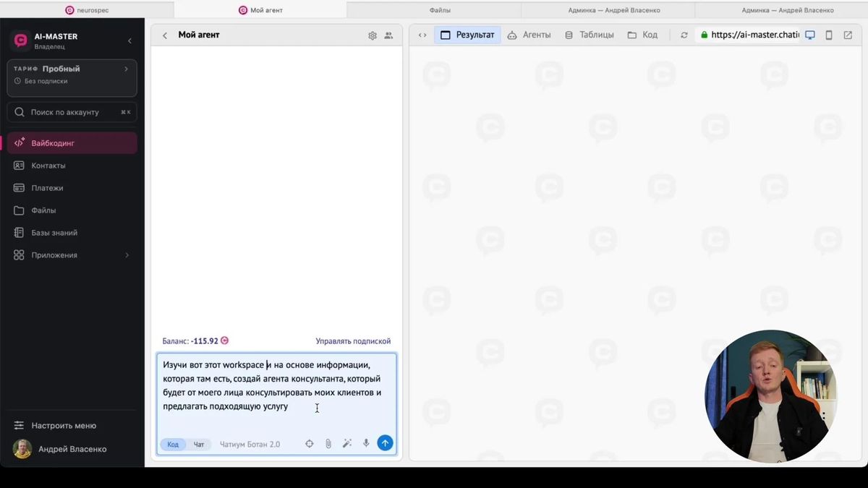Open the preview in a new window icon
Image resolution: width=868 pixels, height=488 pixels.
pyautogui.click(x=848, y=35)
